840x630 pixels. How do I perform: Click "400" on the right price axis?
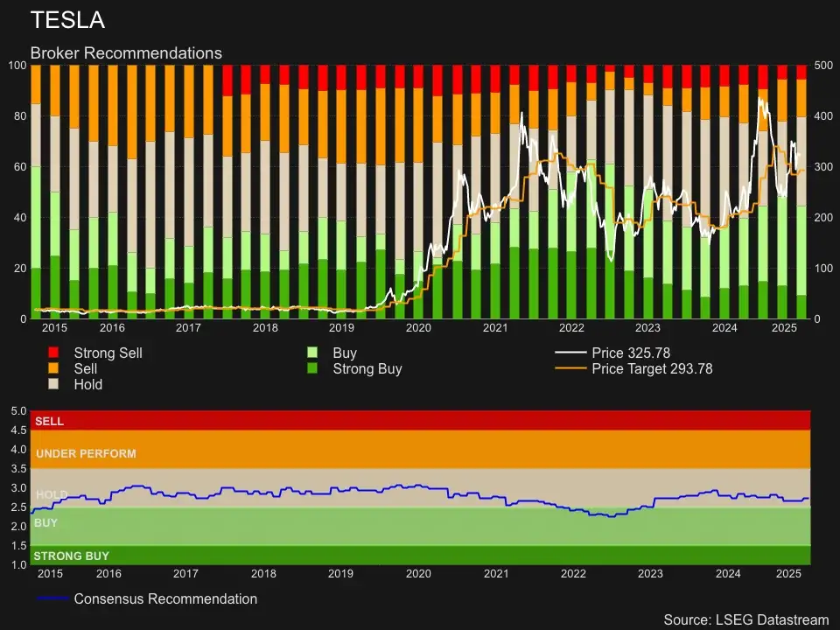tap(823, 116)
